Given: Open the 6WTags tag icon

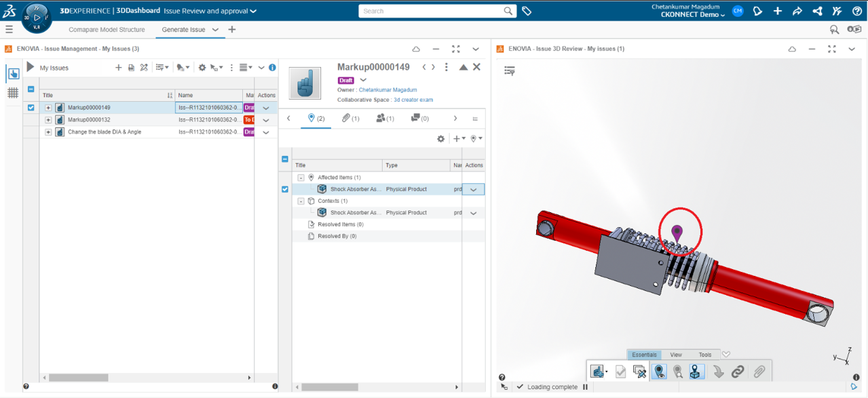Looking at the screenshot, I should [527, 11].
